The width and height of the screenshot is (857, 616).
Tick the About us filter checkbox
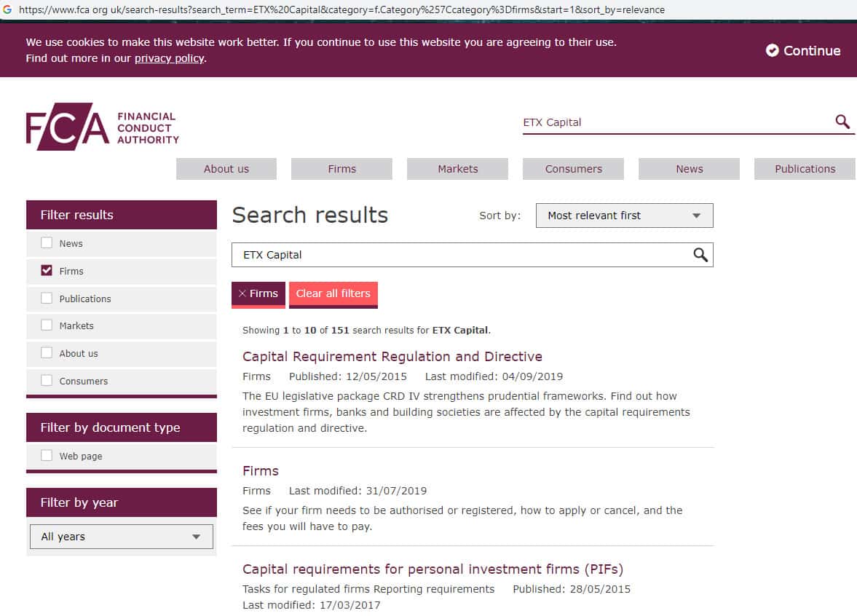(x=47, y=352)
